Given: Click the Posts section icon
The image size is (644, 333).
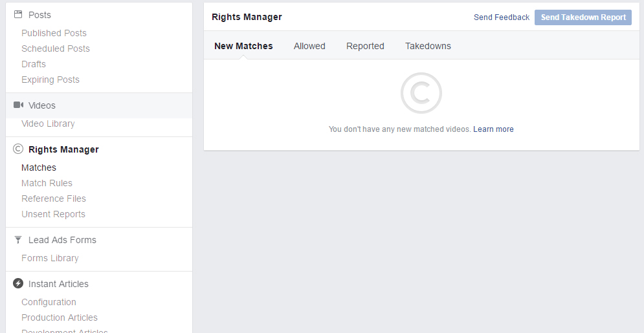Looking at the screenshot, I should 18,14.
